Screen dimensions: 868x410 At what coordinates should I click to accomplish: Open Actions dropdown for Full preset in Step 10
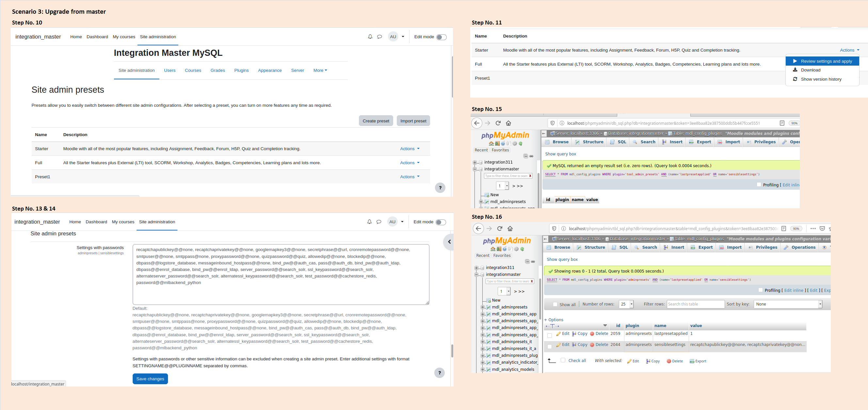(x=410, y=163)
